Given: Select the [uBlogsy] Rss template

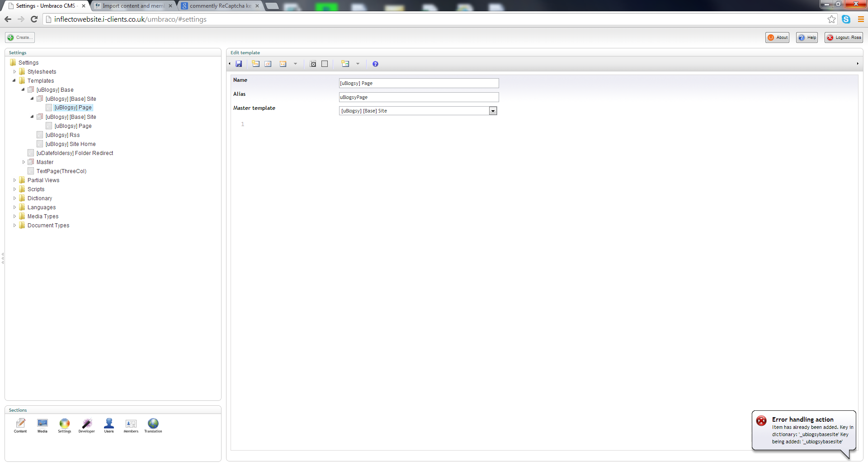Looking at the screenshot, I should [62, 135].
